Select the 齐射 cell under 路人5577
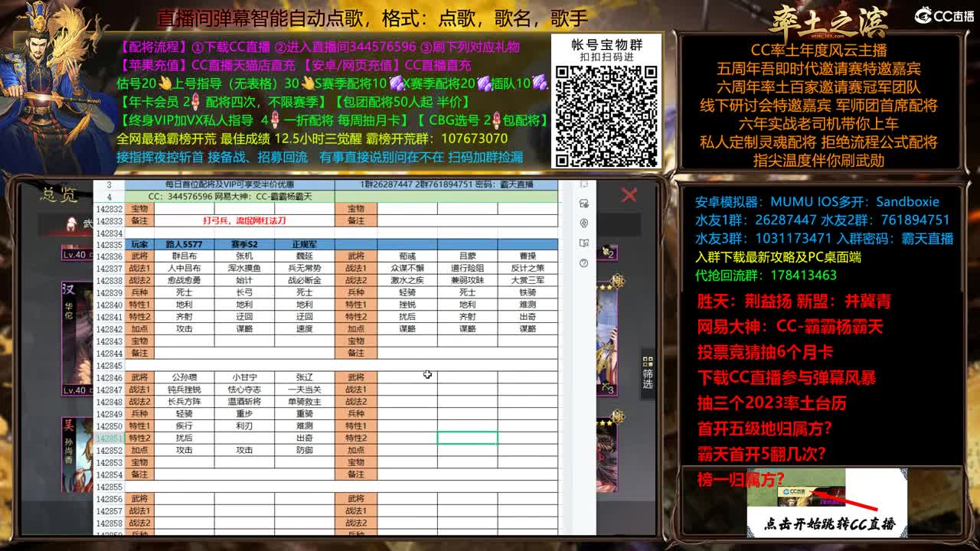The width and height of the screenshot is (980, 551). (x=184, y=317)
